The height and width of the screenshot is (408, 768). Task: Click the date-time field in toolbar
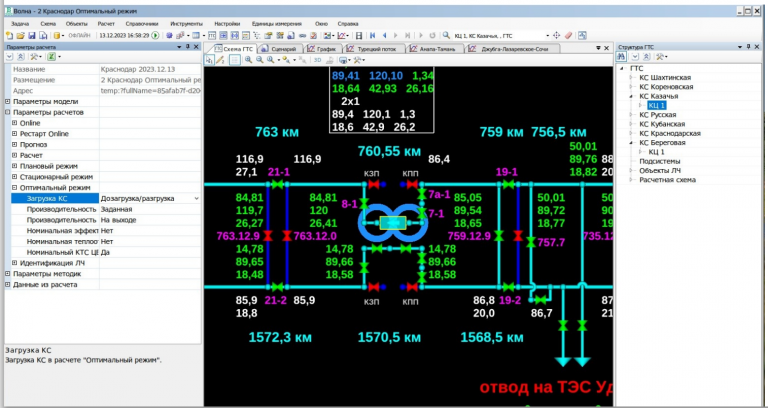click(x=123, y=35)
